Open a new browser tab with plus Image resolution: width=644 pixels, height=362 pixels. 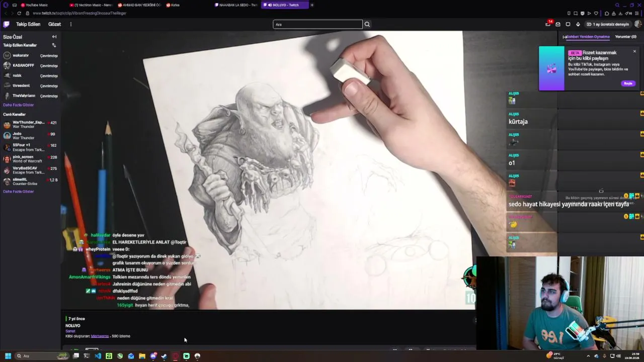pyautogui.click(x=312, y=5)
